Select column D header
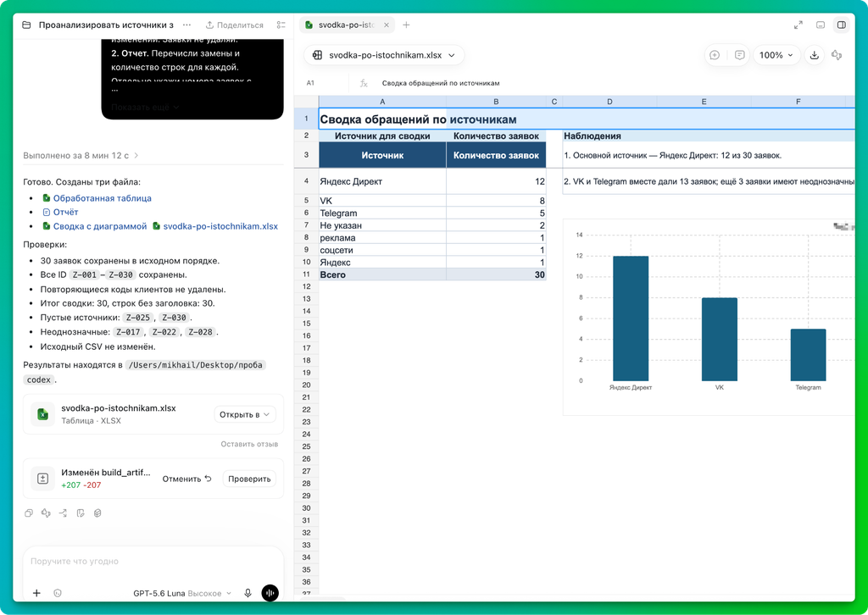Viewport: 868px width, 615px height. click(609, 102)
